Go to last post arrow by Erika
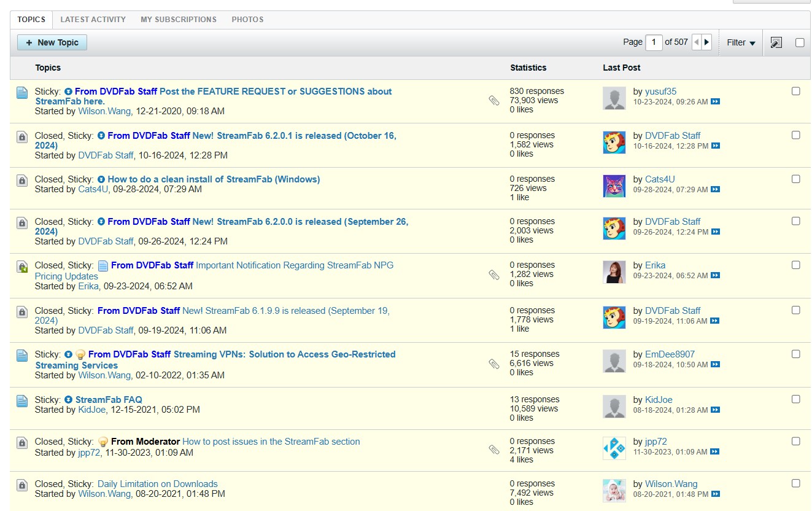812x511 pixels. (x=715, y=275)
